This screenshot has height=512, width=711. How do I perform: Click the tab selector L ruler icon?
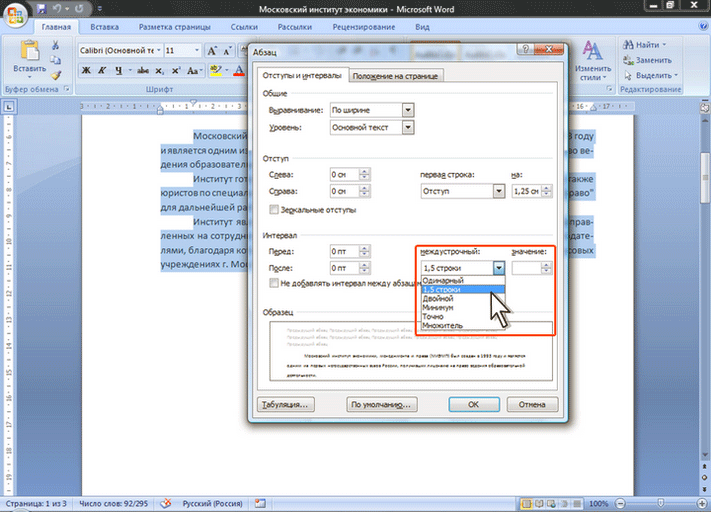point(9,107)
